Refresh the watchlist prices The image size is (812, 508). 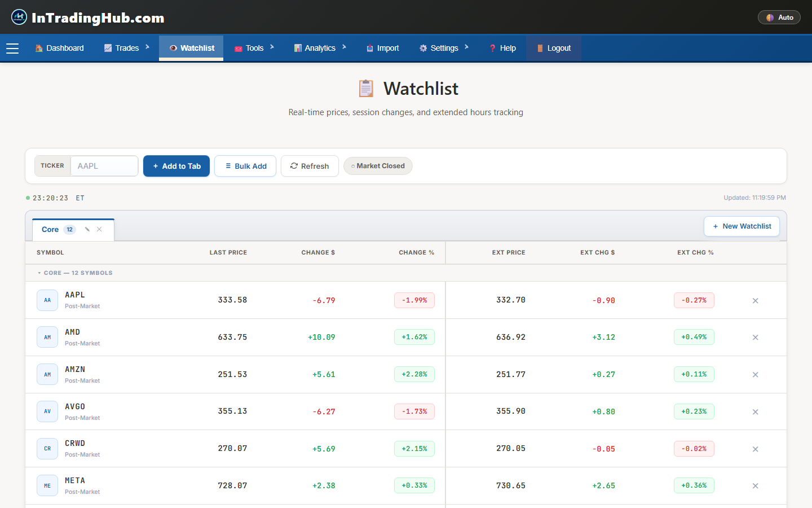pos(310,166)
